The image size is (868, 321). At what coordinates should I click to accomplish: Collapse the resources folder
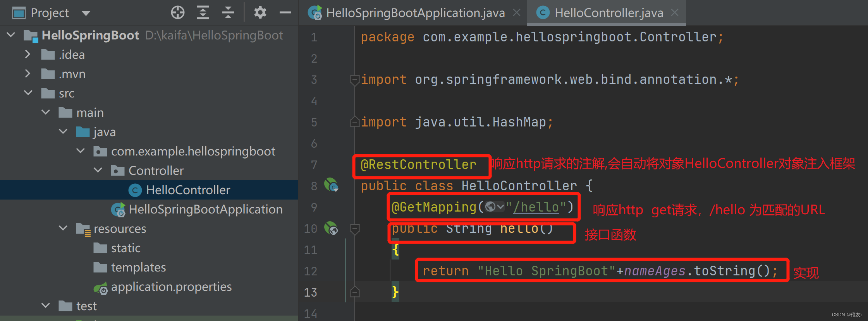pos(63,228)
